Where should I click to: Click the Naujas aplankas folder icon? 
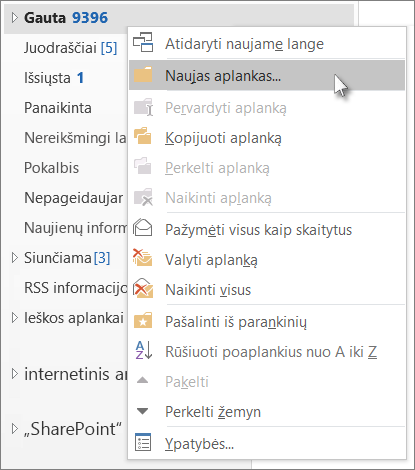click(143, 75)
